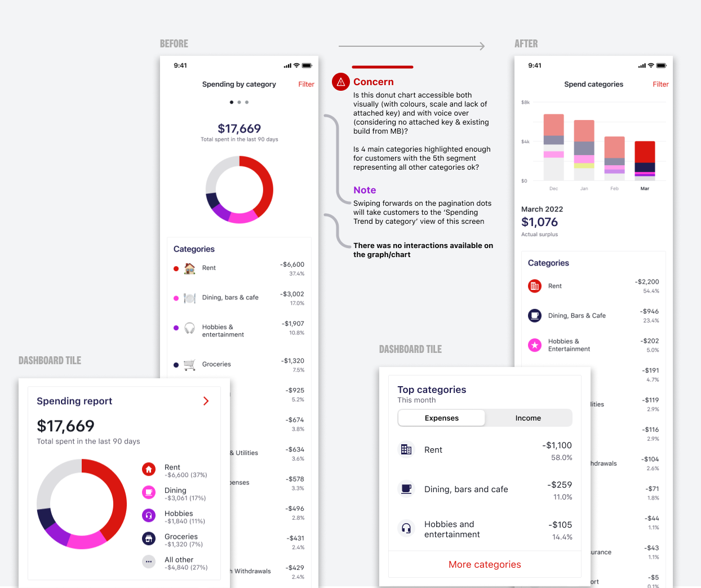Screen dimensions: 701x588
Task: Click the second pagination dot under Spending by category
Action: pos(239,102)
